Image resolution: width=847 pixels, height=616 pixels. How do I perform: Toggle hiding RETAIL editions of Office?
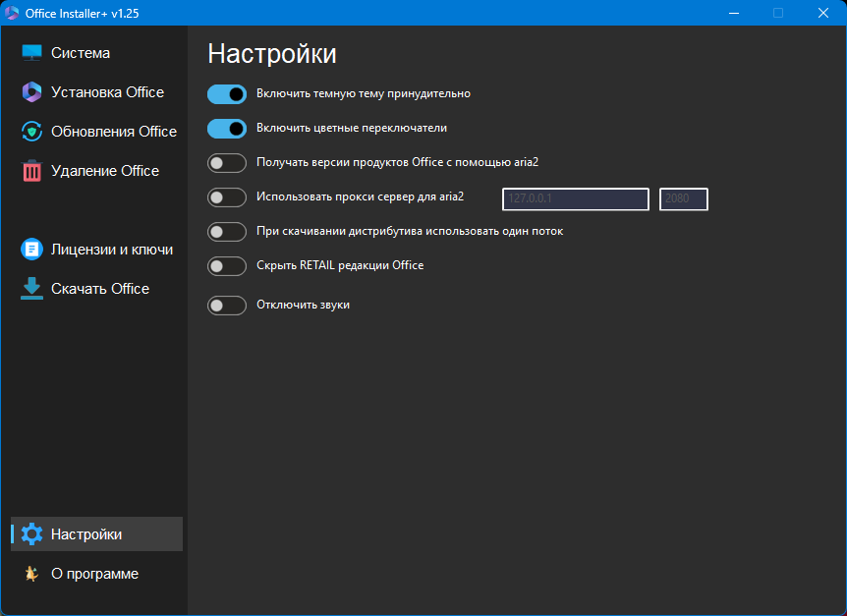pos(227,266)
